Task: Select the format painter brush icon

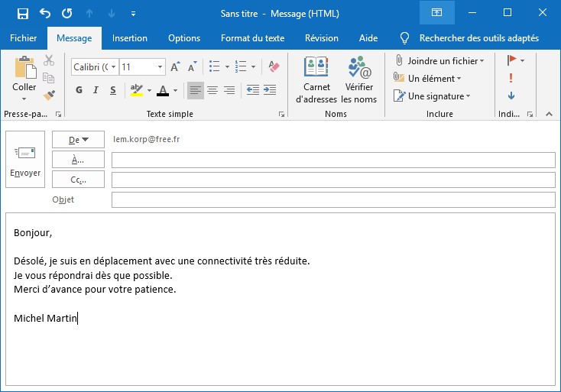Action: point(49,95)
